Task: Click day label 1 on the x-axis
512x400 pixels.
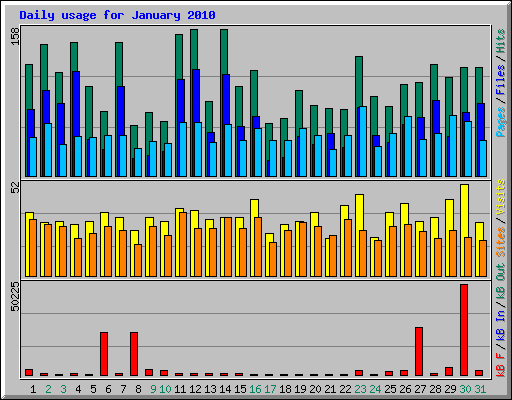Action: pos(33,389)
